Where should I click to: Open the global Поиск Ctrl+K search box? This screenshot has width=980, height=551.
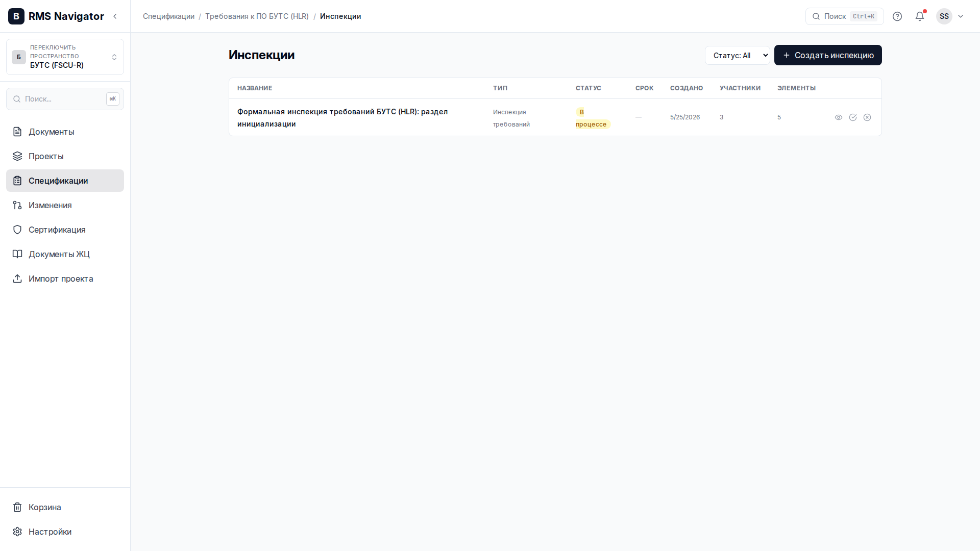(844, 16)
